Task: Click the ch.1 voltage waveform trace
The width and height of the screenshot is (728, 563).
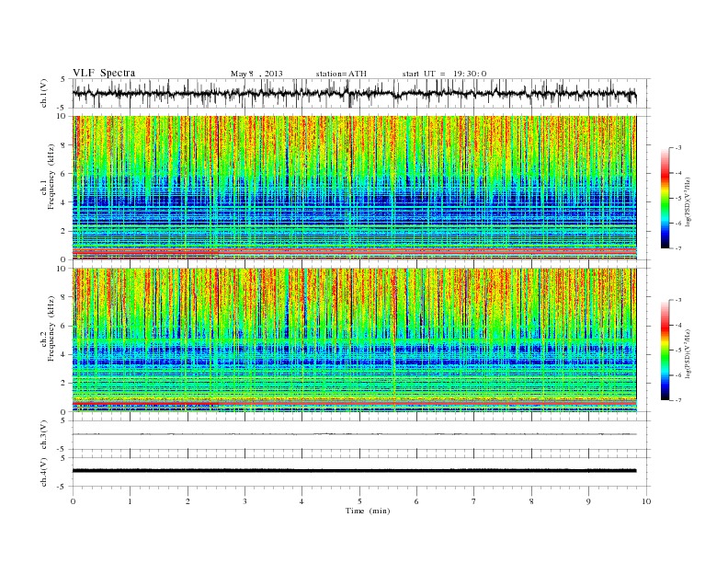Action: click(x=354, y=94)
